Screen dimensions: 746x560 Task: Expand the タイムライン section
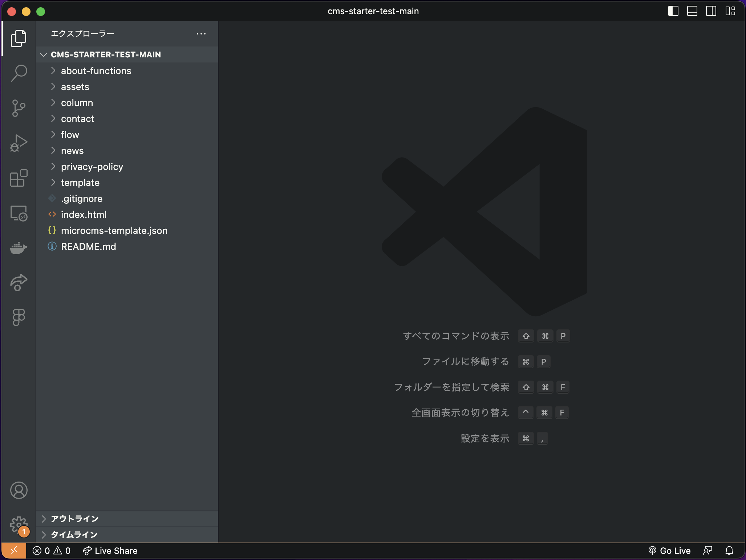[127, 535]
